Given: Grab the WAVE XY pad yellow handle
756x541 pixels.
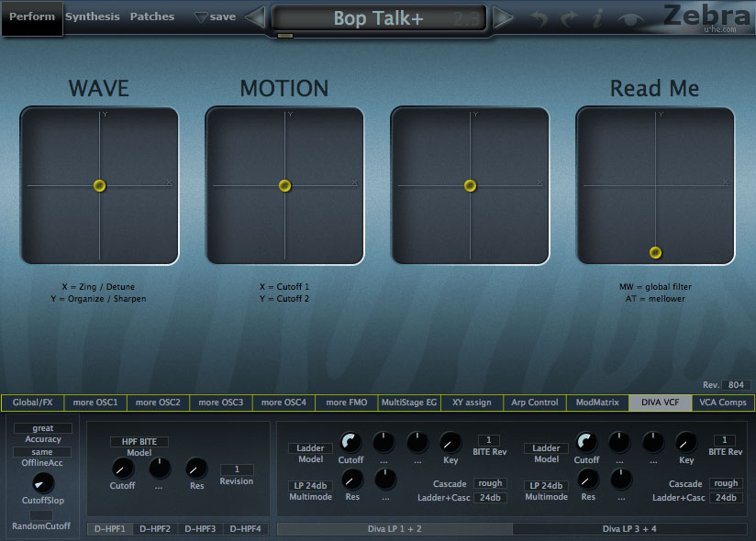Looking at the screenshot, I should (99, 185).
